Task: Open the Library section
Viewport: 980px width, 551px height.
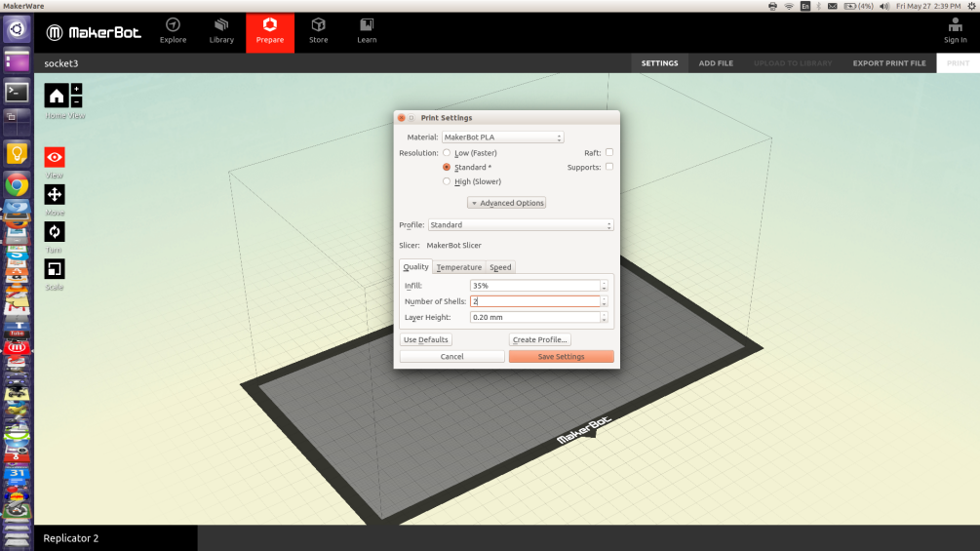Action: [x=221, y=31]
